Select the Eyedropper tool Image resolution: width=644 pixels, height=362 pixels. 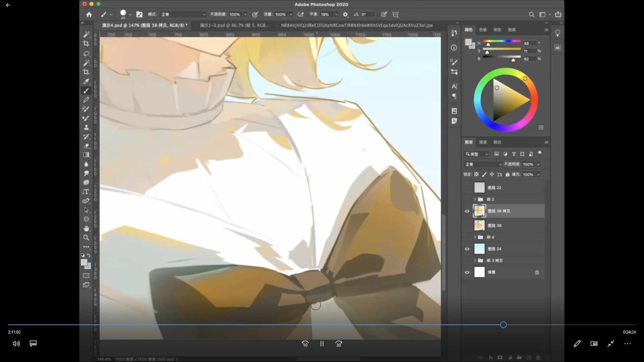click(x=86, y=81)
